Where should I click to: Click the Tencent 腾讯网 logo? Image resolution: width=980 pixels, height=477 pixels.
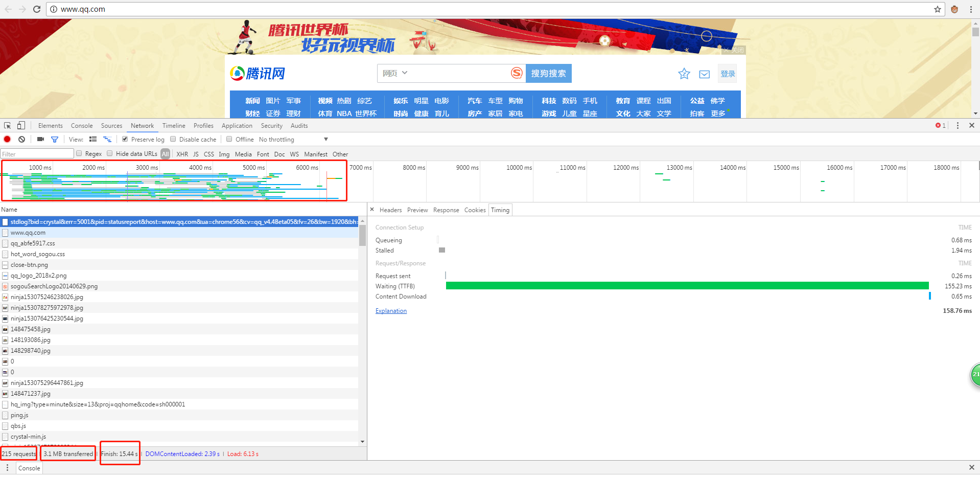[x=258, y=74]
